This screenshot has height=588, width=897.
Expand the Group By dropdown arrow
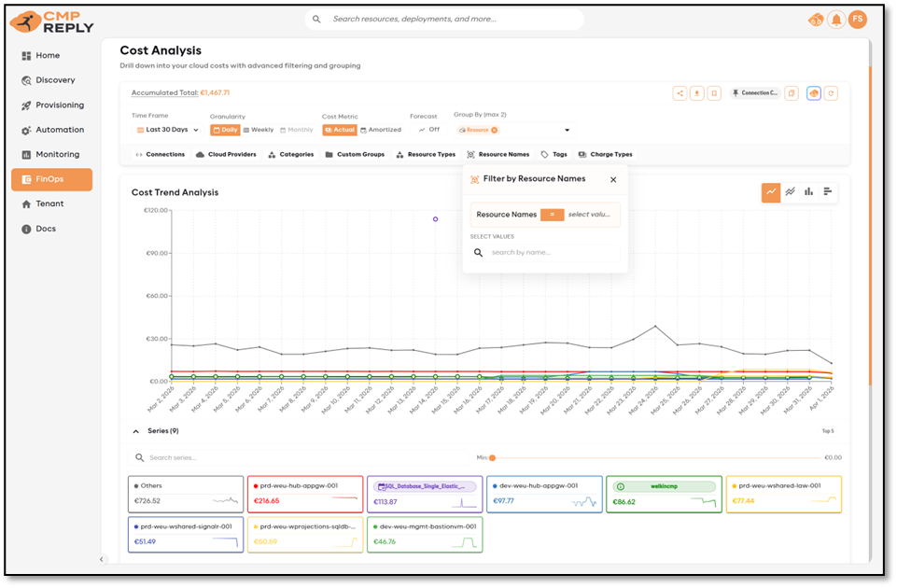[567, 131]
